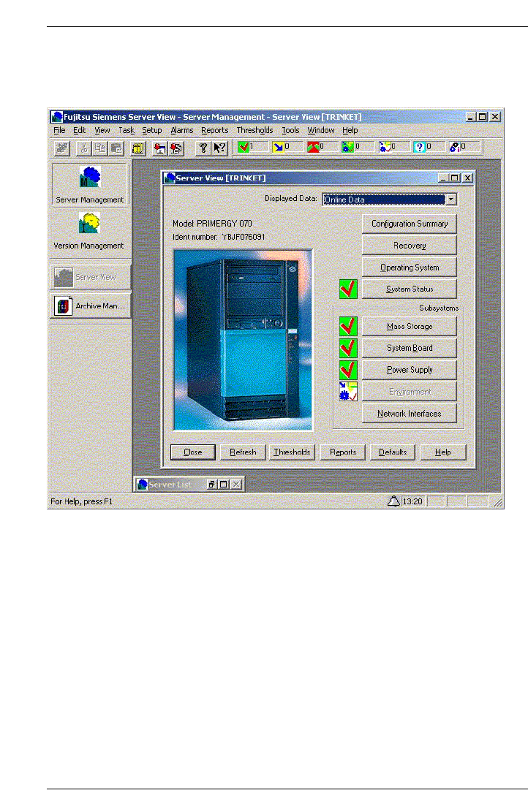Screen dimensions: 528x812
Task: Click the Recovery button
Action: [410, 246]
